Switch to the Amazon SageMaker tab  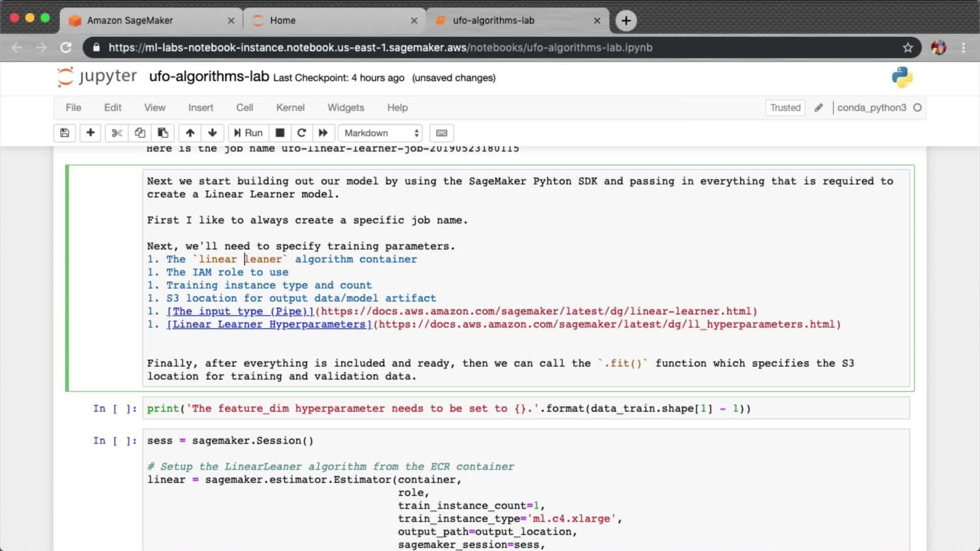130,20
